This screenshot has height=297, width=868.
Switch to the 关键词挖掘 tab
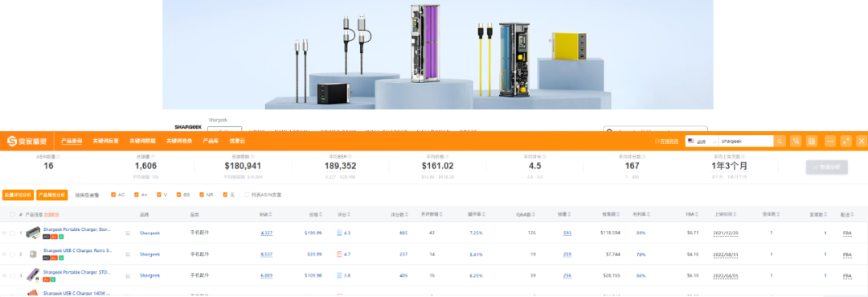143,142
